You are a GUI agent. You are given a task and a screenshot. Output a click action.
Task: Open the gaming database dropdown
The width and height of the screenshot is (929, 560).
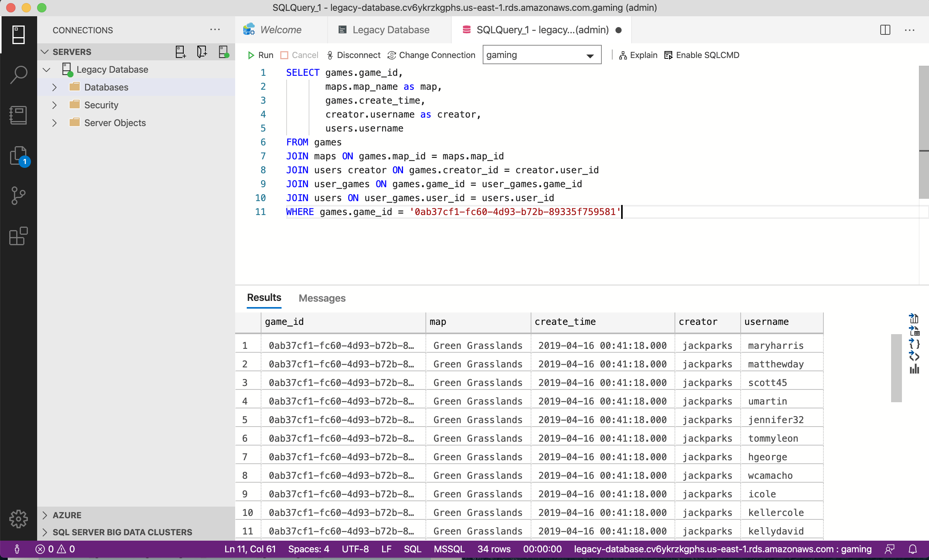click(542, 55)
